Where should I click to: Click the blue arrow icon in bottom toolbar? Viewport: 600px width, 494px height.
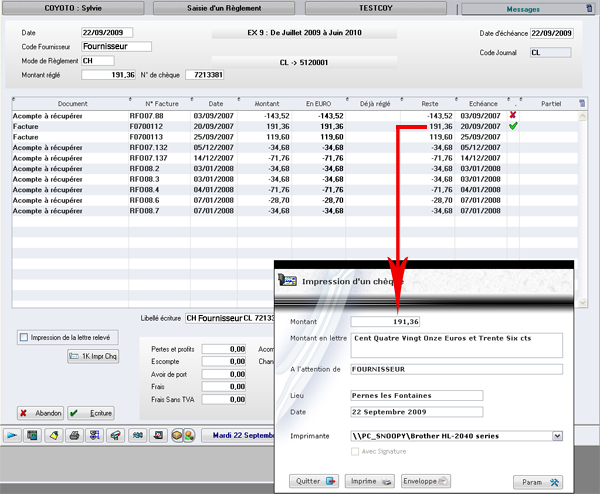click(12, 435)
